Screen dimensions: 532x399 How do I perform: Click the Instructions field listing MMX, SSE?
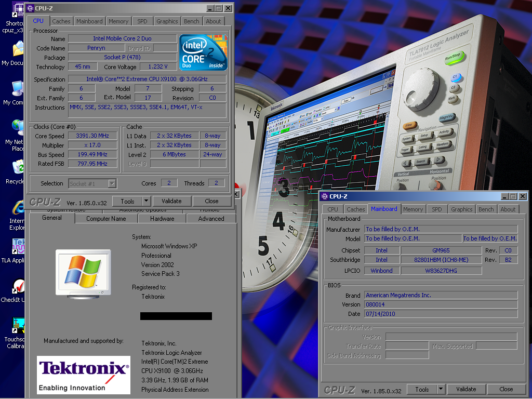click(x=147, y=110)
